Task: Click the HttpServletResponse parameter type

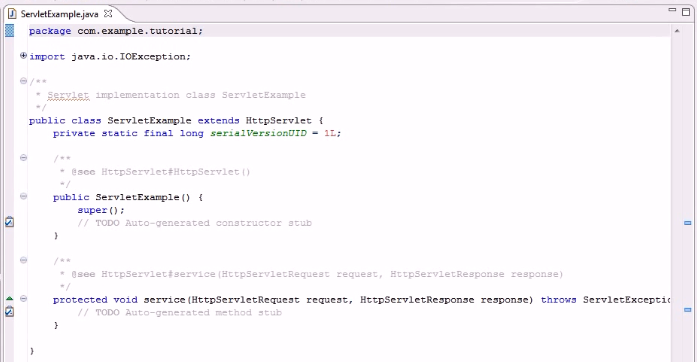Action: coord(417,300)
